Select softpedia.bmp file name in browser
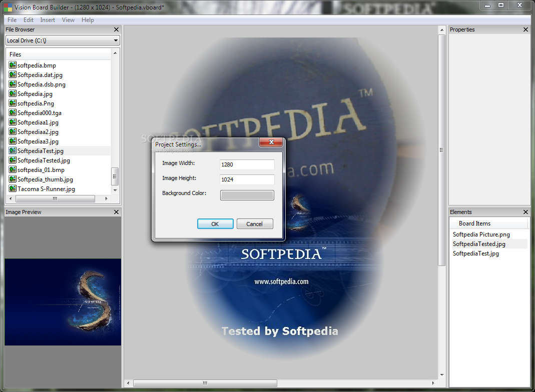The height and width of the screenshot is (392, 535). pyautogui.click(x=37, y=65)
